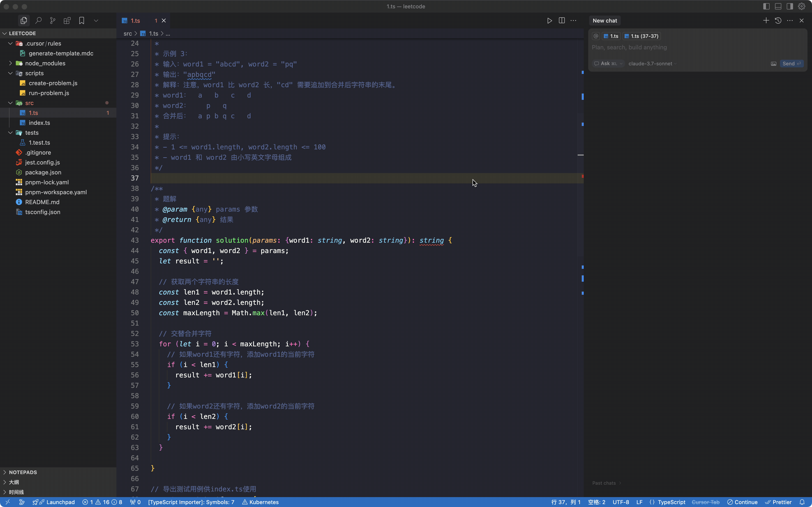Viewport: 812px width, 507px height.
Task: Expand the NOTEPADS section
Action: [x=23, y=472]
